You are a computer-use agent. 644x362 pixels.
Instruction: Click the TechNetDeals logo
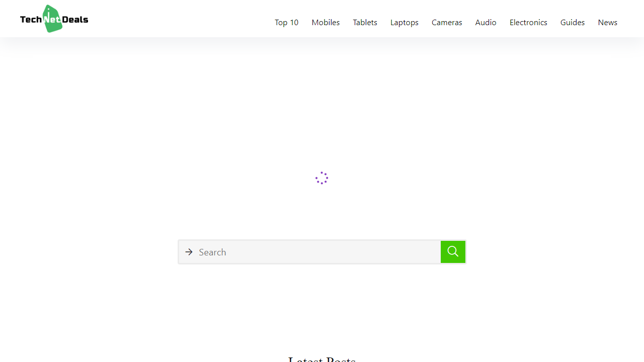pyautogui.click(x=54, y=19)
